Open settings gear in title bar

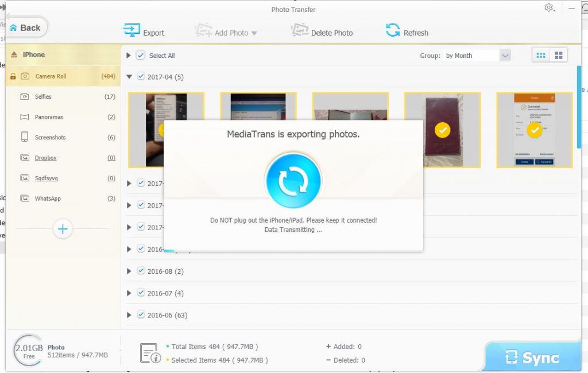pyautogui.click(x=549, y=7)
